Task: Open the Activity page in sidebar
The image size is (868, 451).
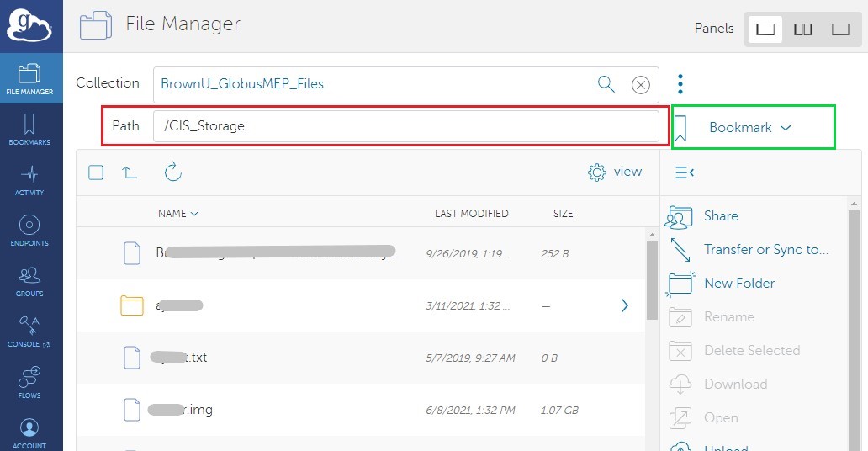Action: point(29,180)
